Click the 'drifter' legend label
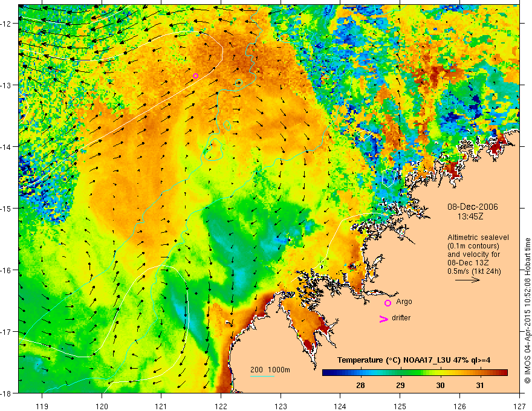 pos(401,318)
